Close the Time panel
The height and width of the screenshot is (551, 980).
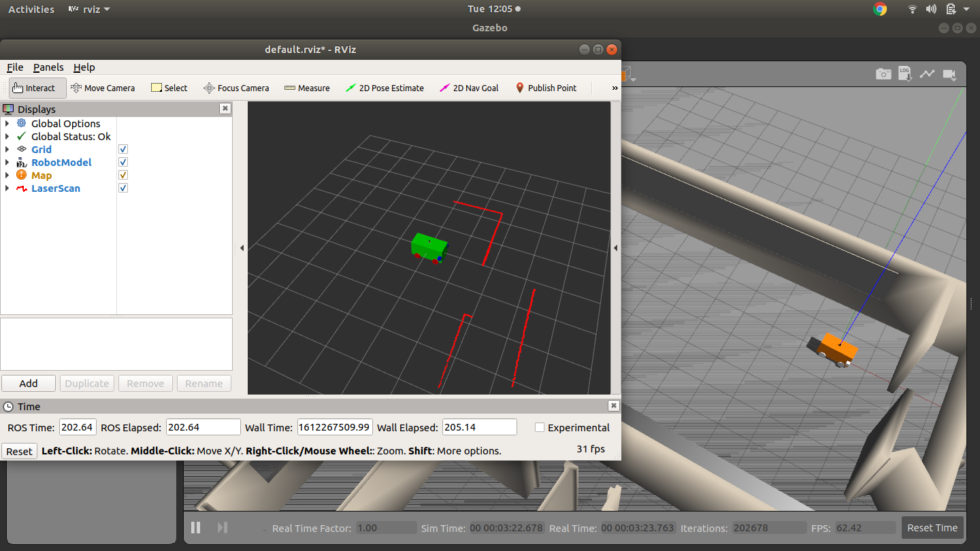tap(613, 405)
